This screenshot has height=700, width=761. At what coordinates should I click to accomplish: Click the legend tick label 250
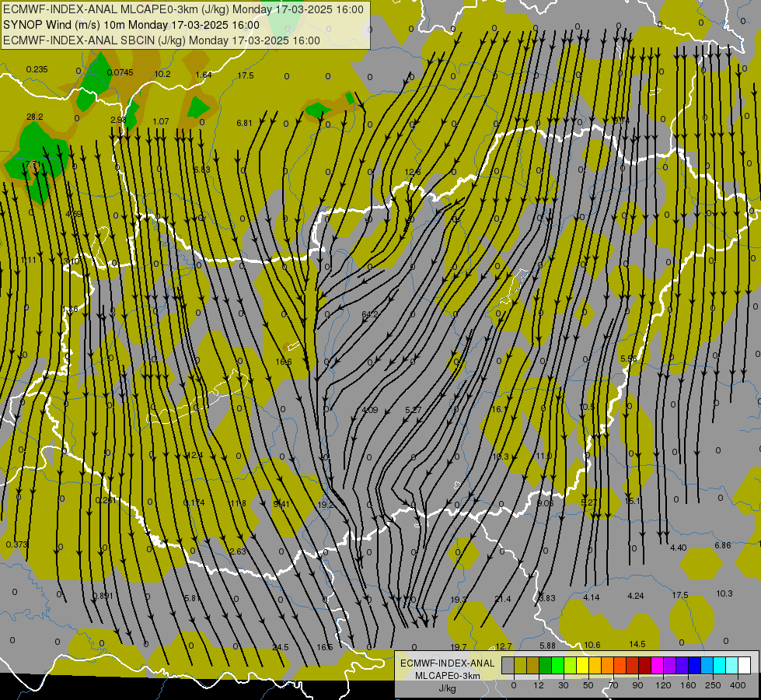[x=713, y=685]
